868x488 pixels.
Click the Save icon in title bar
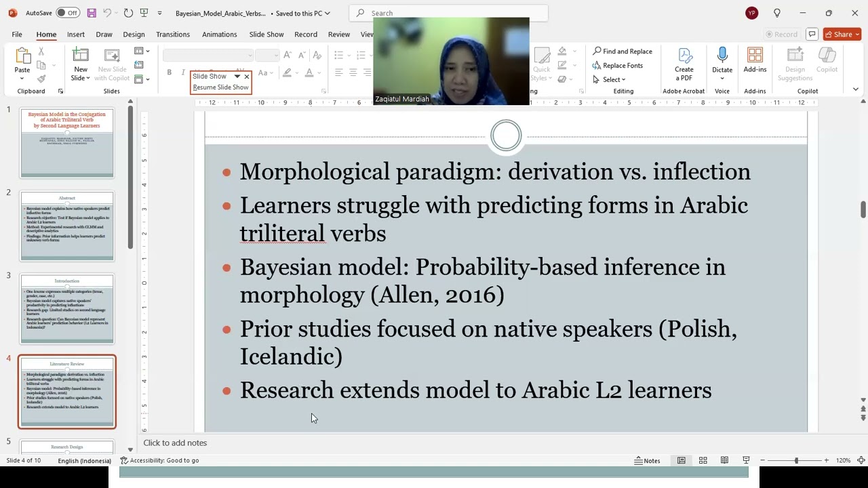[92, 13]
